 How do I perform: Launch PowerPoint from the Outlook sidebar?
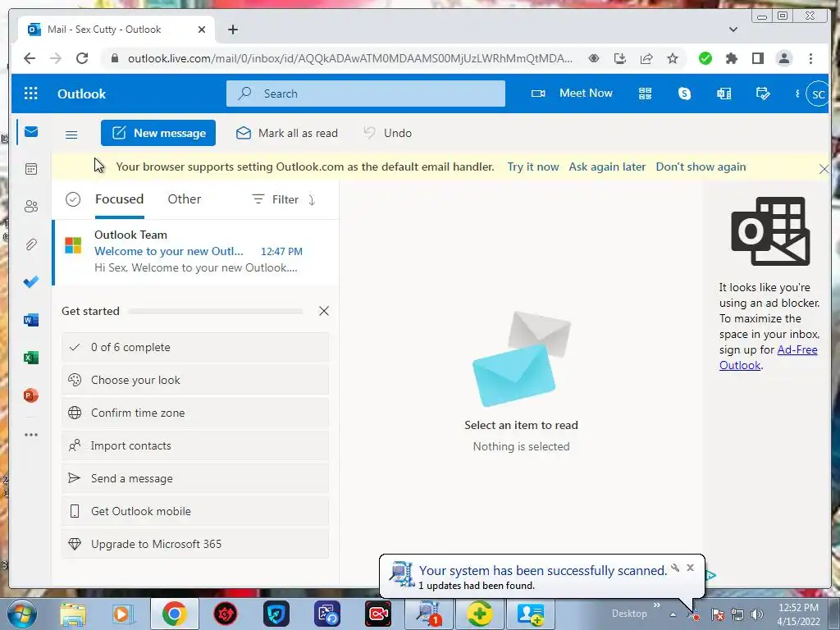(31, 395)
